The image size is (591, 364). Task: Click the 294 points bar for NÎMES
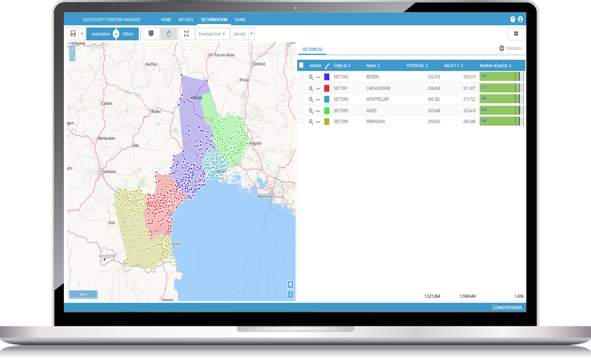[500, 111]
